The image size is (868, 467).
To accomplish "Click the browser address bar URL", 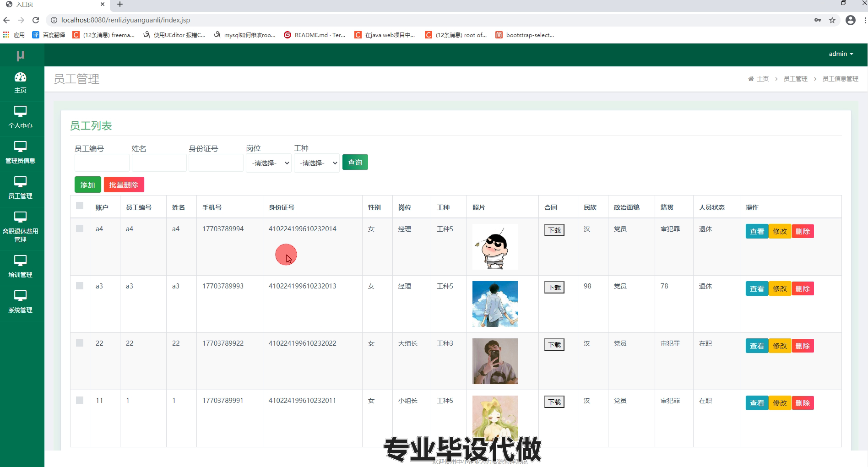I will pyautogui.click(x=125, y=20).
